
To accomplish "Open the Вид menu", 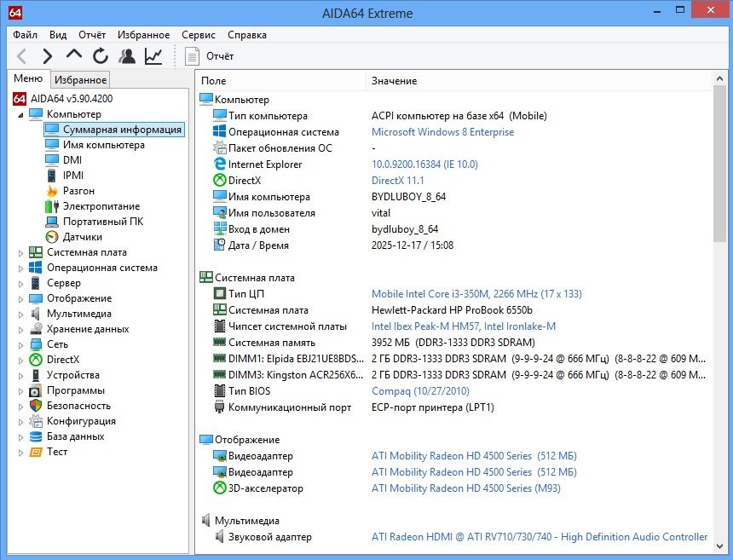I will pyautogui.click(x=58, y=35).
